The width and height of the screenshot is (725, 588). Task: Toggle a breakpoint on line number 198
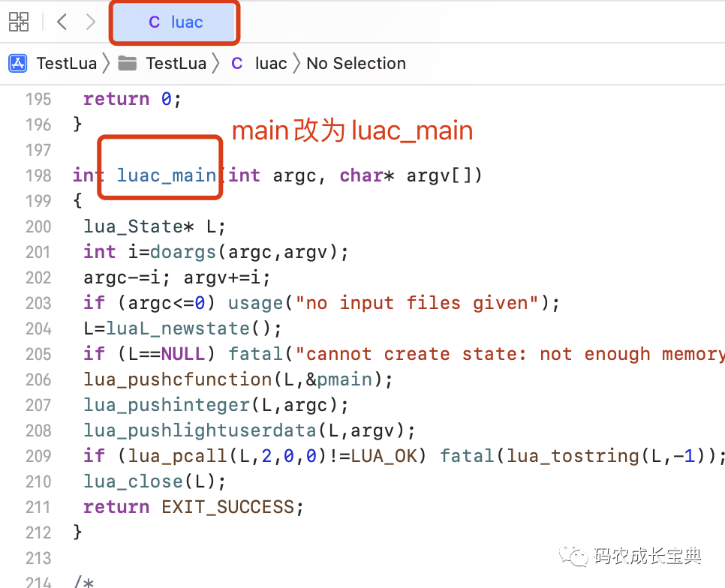tap(38, 175)
